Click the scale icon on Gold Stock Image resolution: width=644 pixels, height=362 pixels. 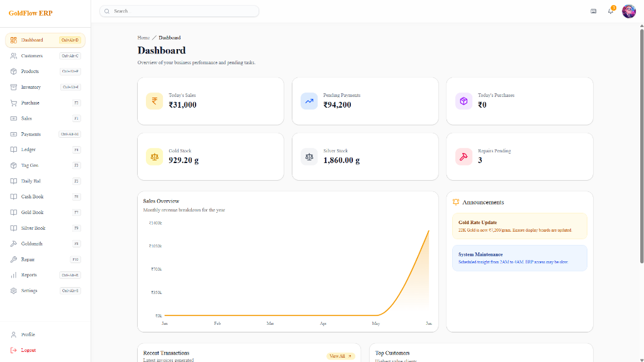click(x=155, y=157)
